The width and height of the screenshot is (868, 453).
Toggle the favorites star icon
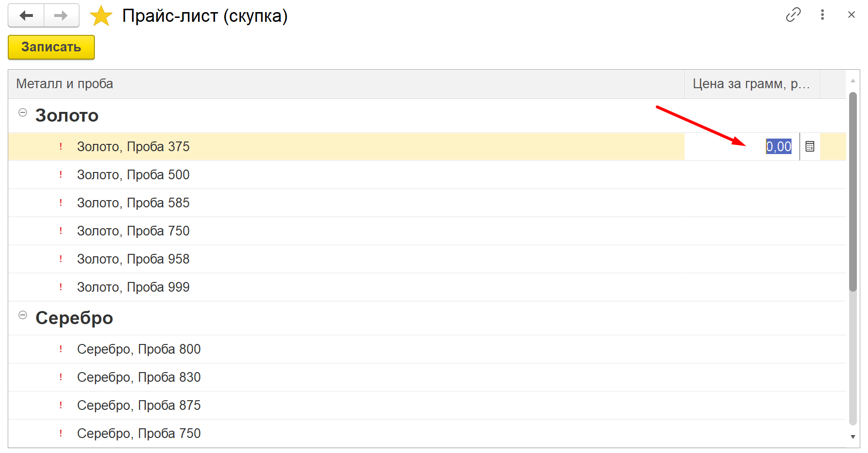pyautogui.click(x=101, y=16)
